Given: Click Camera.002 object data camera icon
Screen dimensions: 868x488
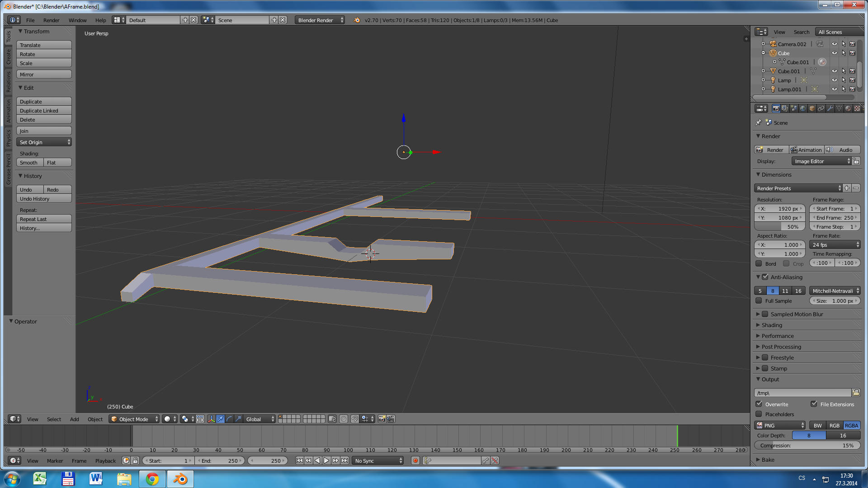Looking at the screenshot, I should coord(820,44).
